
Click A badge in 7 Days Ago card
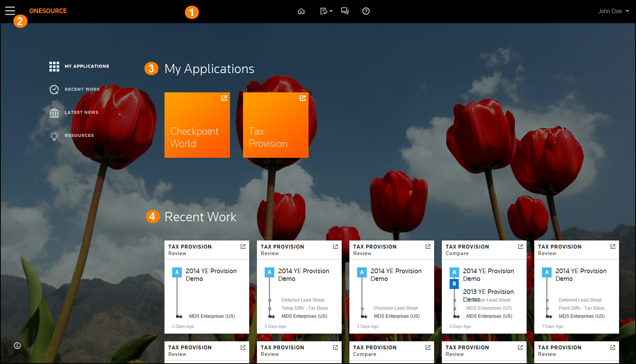pos(547,272)
